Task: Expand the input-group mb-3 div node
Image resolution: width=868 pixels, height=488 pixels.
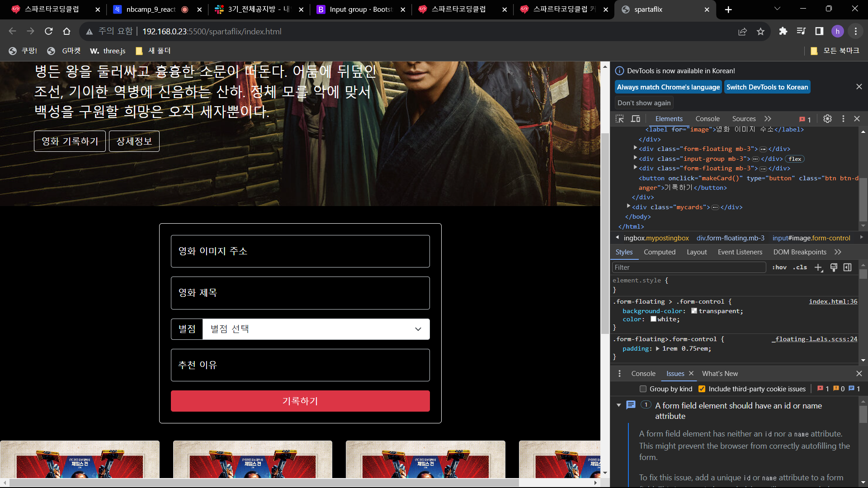Action: pos(635,158)
